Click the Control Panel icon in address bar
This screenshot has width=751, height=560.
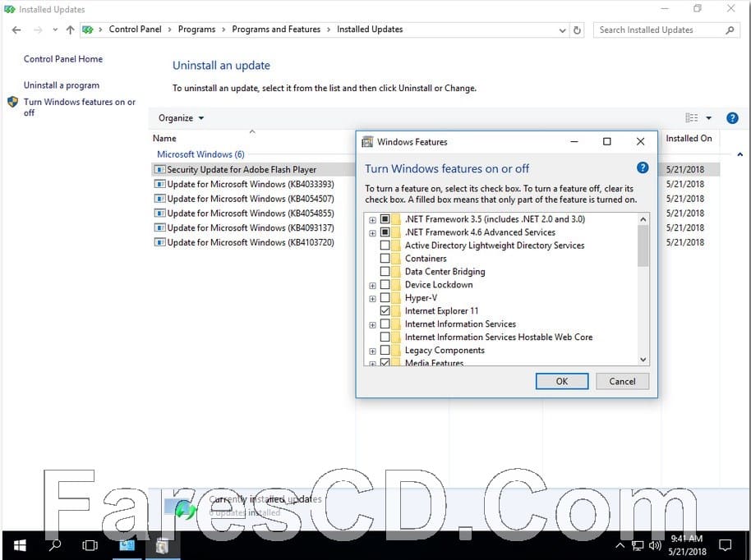tap(88, 30)
